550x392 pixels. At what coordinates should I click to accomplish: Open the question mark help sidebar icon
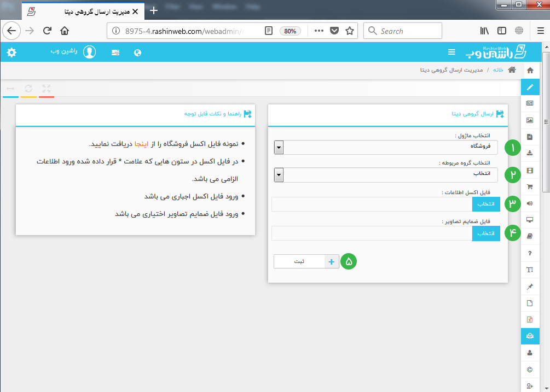(x=530, y=253)
